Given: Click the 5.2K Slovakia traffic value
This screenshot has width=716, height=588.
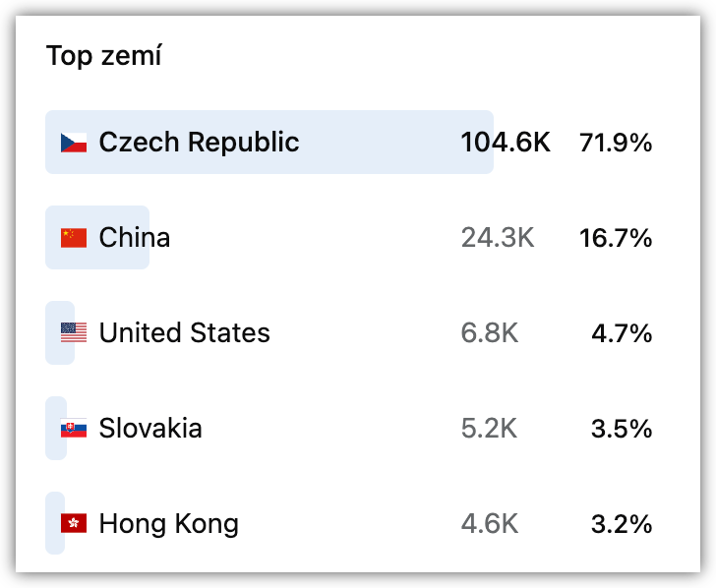Looking at the screenshot, I should (489, 429).
